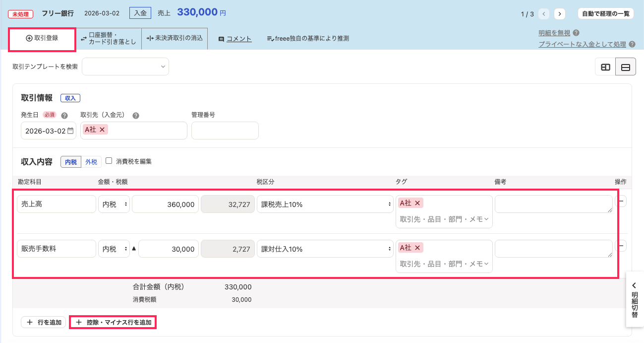The width and height of the screenshot is (644, 343).
Task: Click 控除・マイナス行を追加 button
Action: (113, 322)
